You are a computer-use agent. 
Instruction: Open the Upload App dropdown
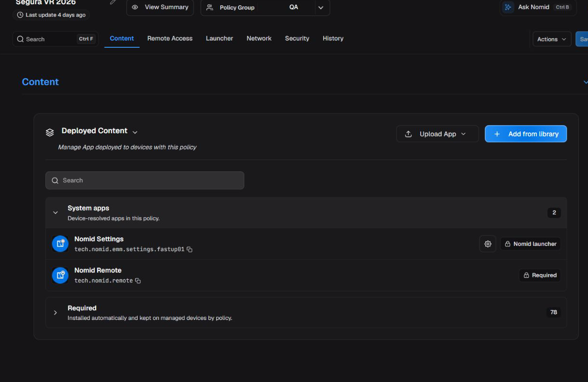coord(437,134)
